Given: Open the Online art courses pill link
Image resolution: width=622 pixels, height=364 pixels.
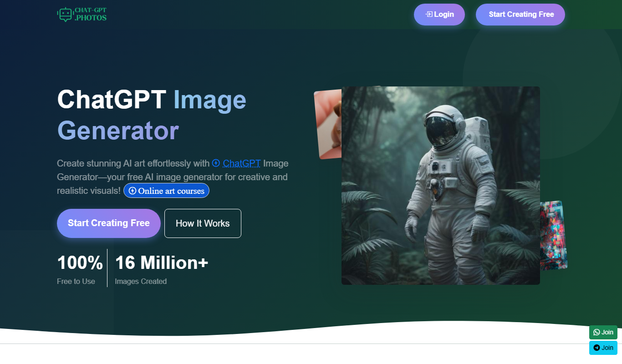Looking at the screenshot, I should pyautogui.click(x=166, y=191).
